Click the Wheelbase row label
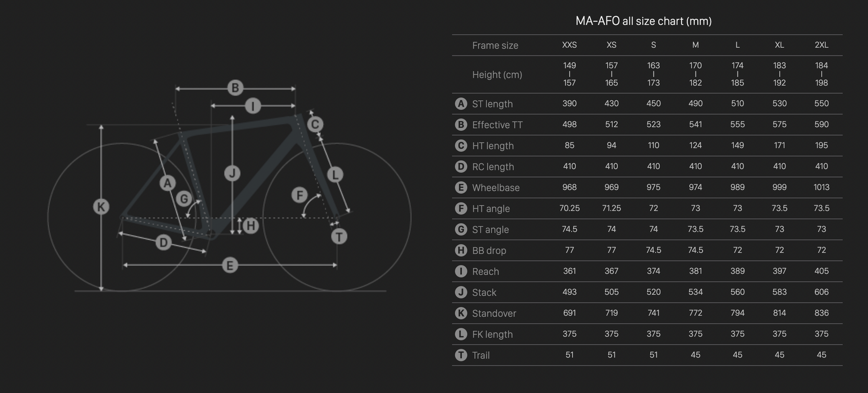The height and width of the screenshot is (393, 868). [496, 188]
